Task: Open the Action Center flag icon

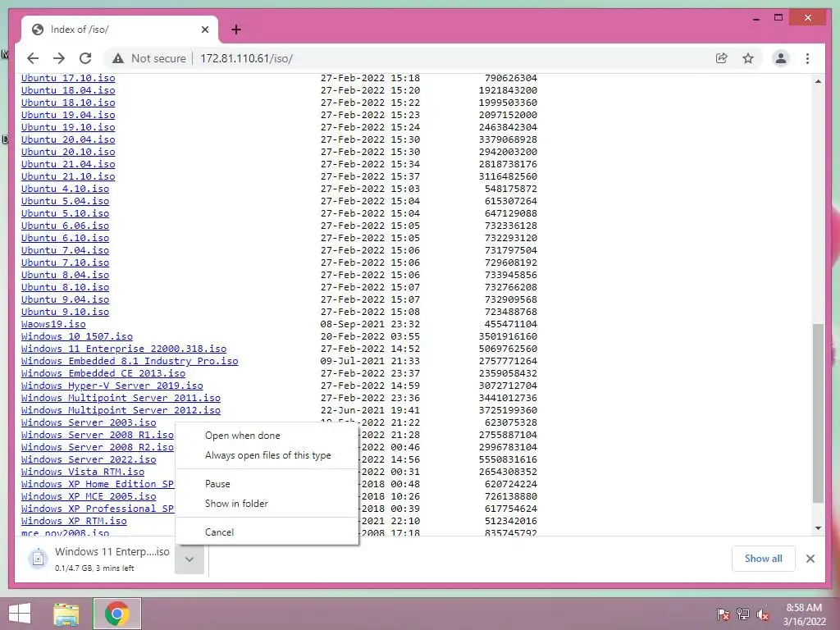Action: click(x=723, y=614)
